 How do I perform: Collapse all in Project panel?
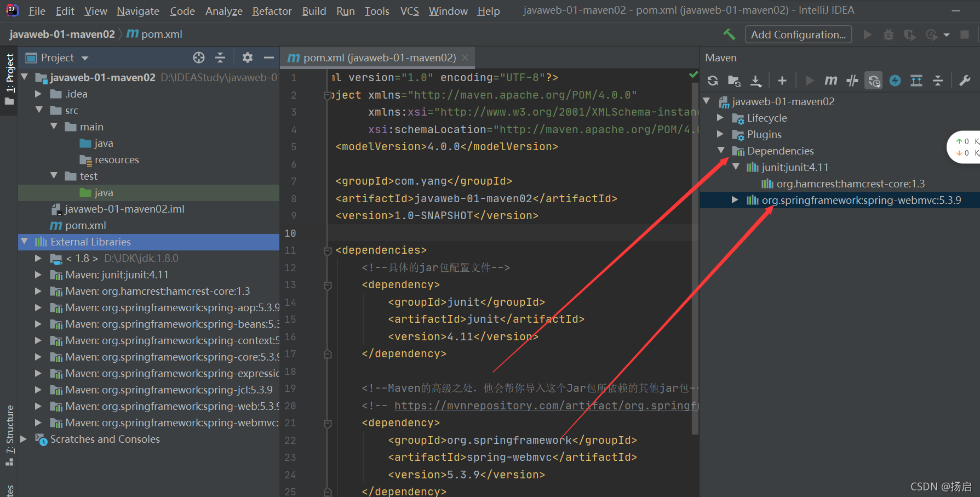click(220, 58)
